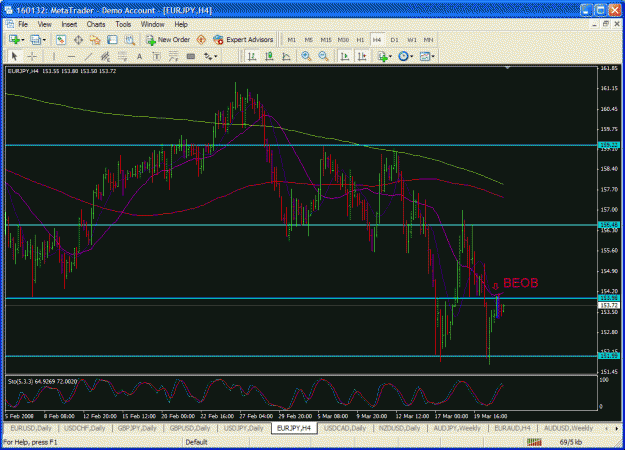This screenshot has height=450, width=625.
Task: Switch chart to candlesticks mode
Action: pyautogui.click(x=269, y=56)
